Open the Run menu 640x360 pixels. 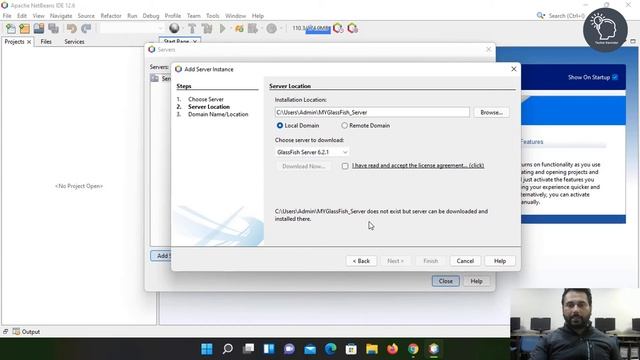pos(132,16)
